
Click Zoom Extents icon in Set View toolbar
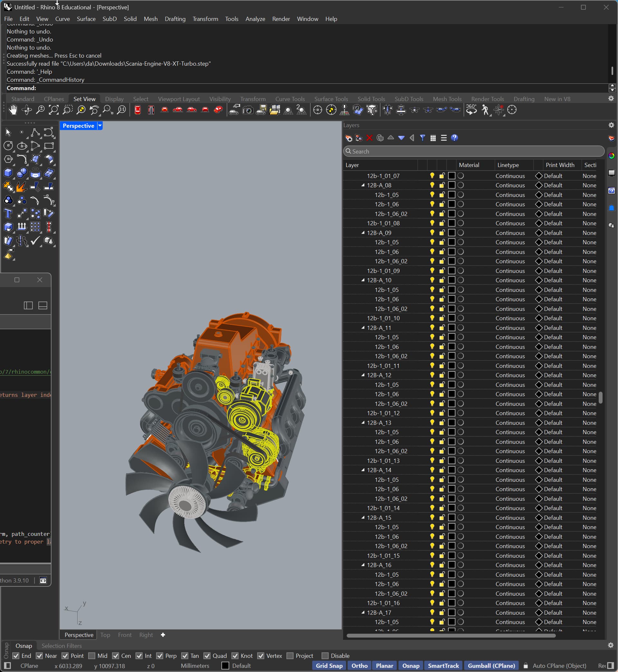pos(53,110)
